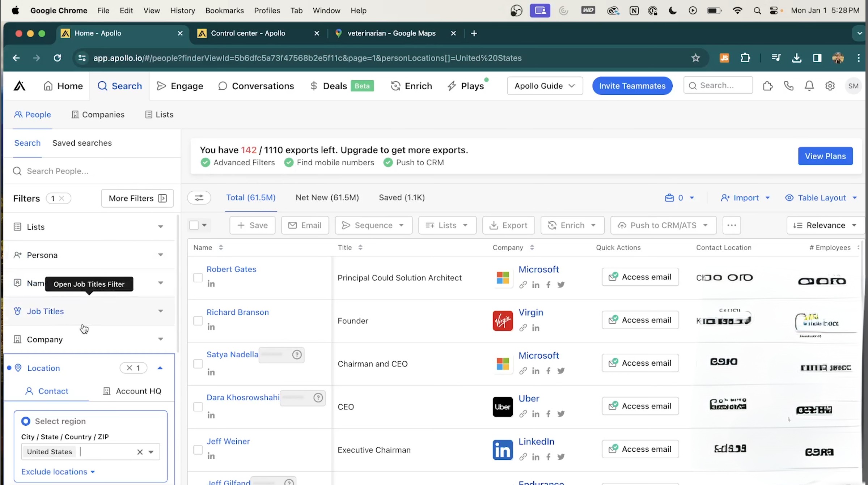Image resolution: width=868 pixels, height=485 pixels.
Task: Tick the select-all checkbox in toolbar
Action: pyautogui.click(x=194, y=225)
